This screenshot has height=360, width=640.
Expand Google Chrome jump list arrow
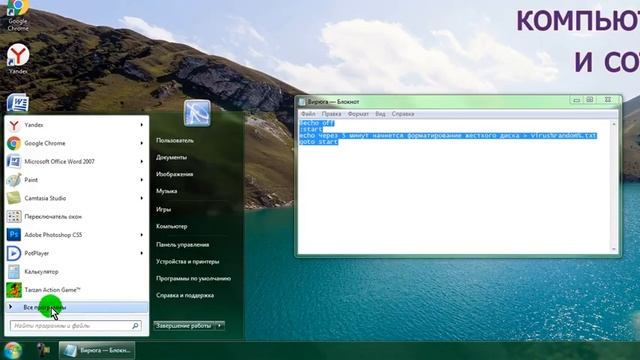(x=142, y=143)
